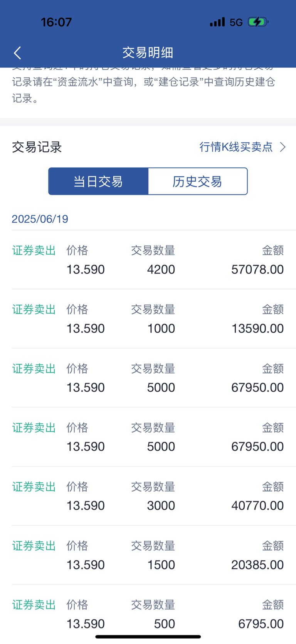Viewport: 296px width, 644px height.
Task: Tap the 5G network indicator
Action: click(236, 22)
